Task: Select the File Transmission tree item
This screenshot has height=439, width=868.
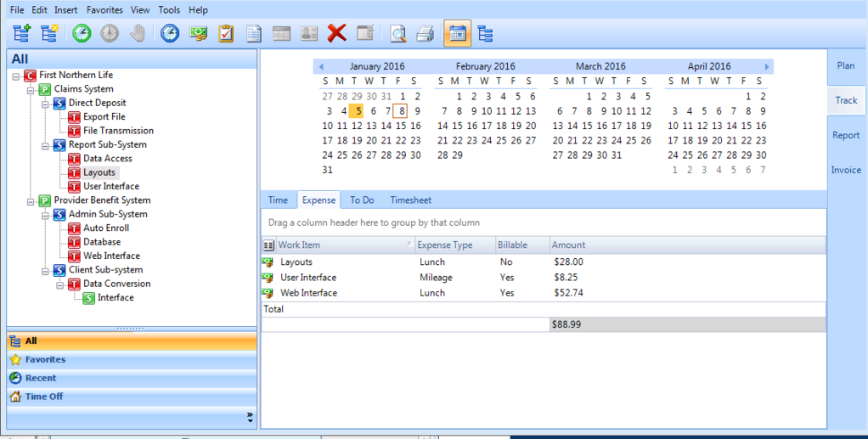Action: coord(118,131)
